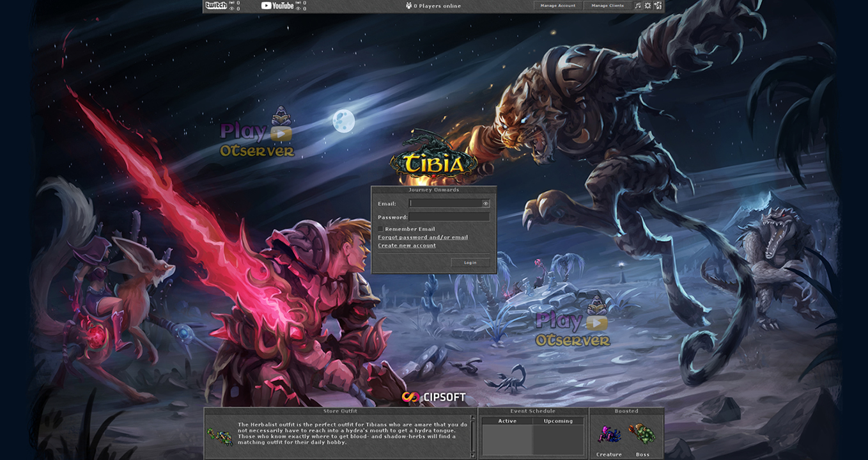Click the Login button

click(470, 262)
